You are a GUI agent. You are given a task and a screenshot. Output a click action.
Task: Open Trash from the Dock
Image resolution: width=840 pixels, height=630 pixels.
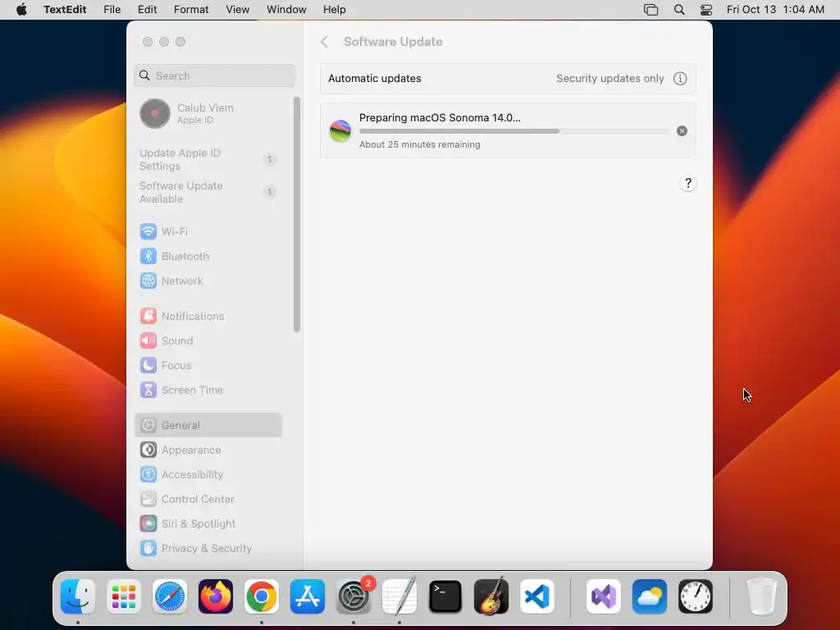(x=761, y=596)
